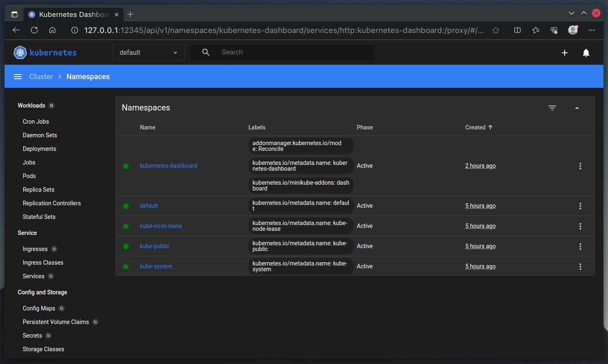
Task: Open the default namespace selector dropdown
Action: 148,53
